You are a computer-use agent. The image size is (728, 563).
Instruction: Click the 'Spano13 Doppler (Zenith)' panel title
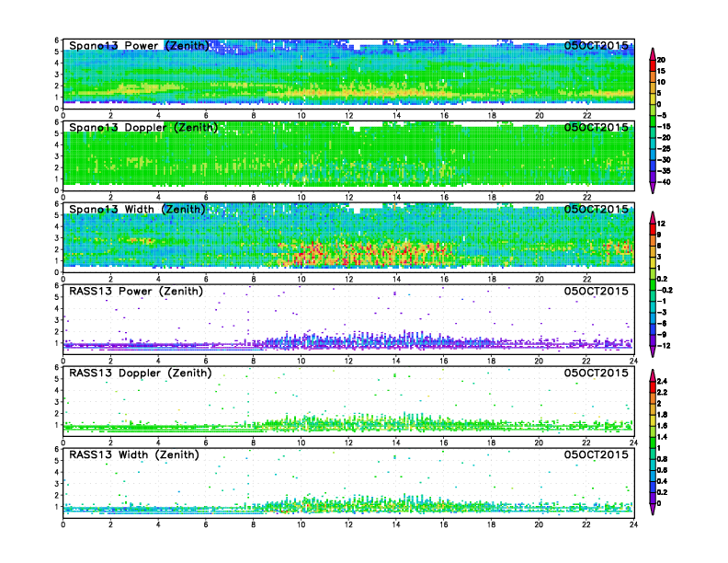pos(143,127)
